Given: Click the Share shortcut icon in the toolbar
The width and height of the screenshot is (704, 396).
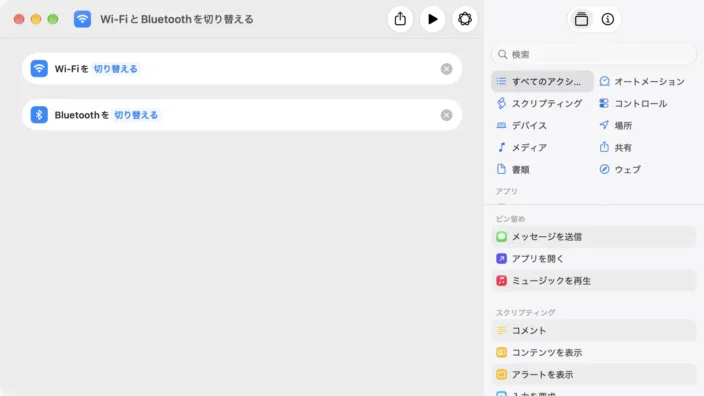Looking at the screenshot, I should [400, 19].
